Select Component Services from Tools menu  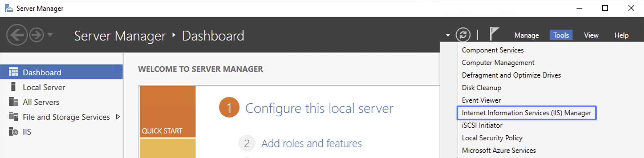tap(493, 50)
